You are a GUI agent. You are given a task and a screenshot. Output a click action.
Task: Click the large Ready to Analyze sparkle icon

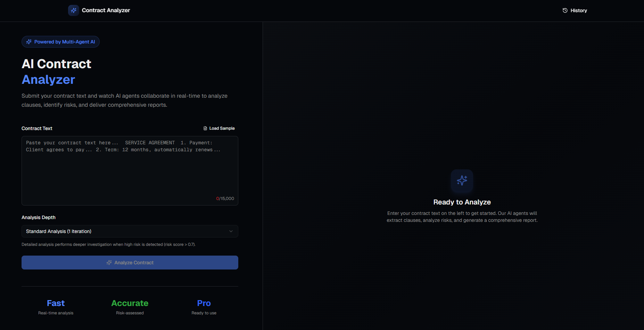pos(462,181)
